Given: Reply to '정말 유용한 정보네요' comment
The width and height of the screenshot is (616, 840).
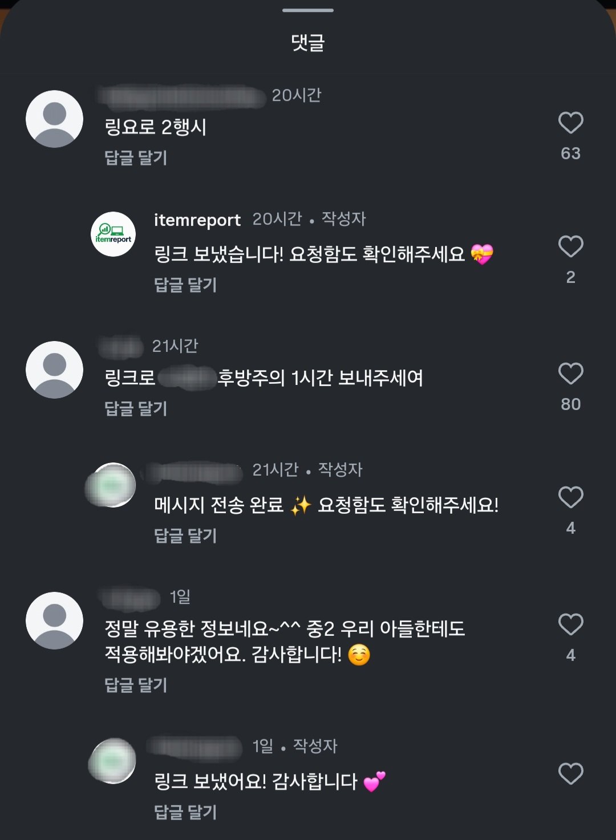Looking at the screenshot, I should click(x=136, y=685).
